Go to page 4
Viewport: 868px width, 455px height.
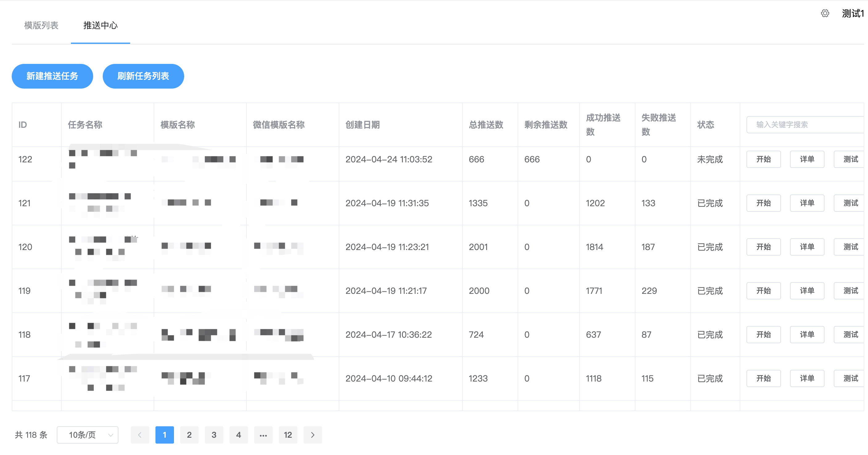coord(238,435)
